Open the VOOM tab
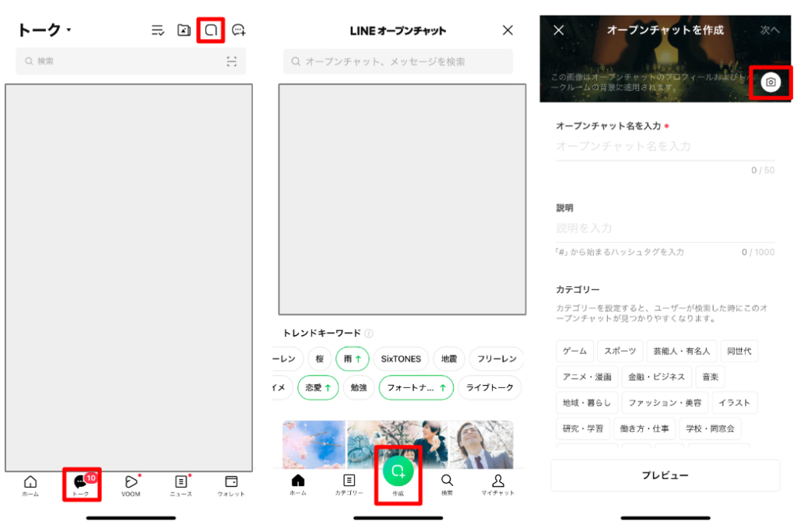 point(131,486)
